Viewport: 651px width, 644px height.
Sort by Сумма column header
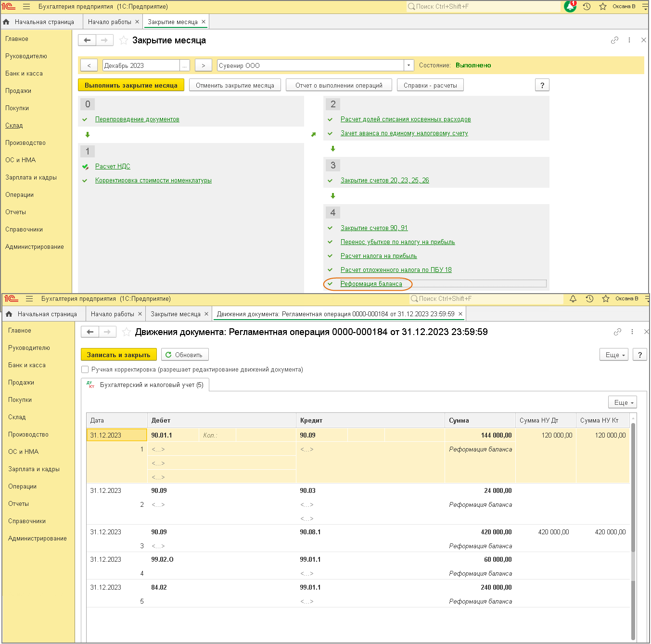pyautogui.click(x=480, y=421)
